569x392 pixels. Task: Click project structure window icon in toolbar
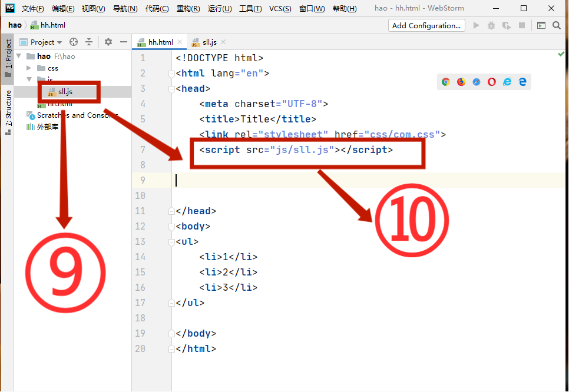(x=541, y=25)
